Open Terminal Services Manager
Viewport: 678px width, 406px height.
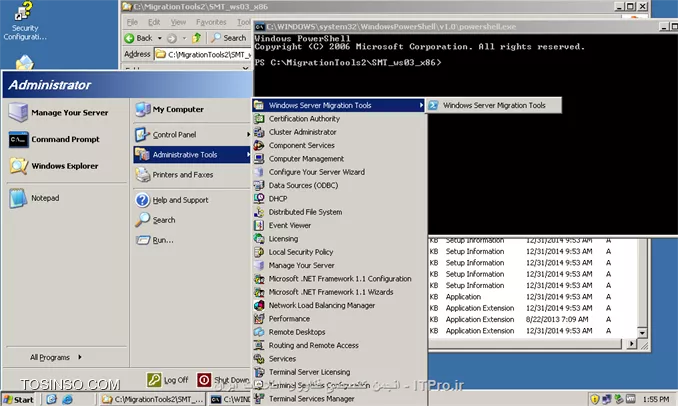click(311, 399)
